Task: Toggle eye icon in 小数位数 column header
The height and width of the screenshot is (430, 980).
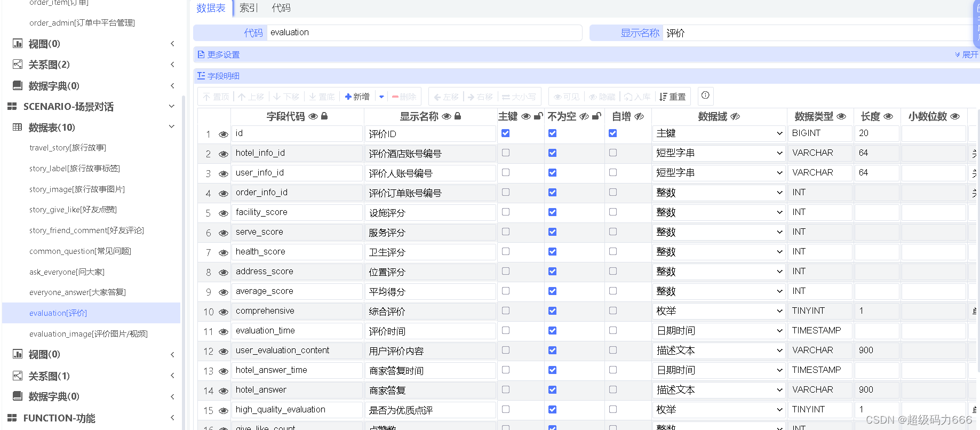Action: coord(955,116)
